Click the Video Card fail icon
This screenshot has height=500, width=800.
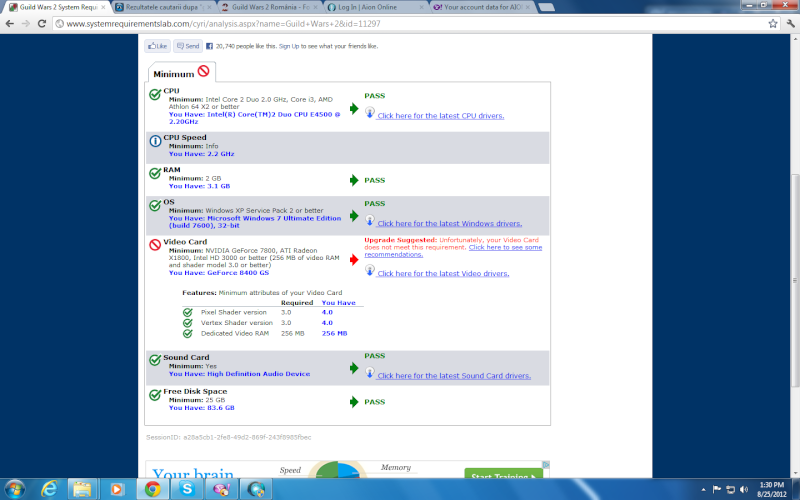[x=155, y=245]
